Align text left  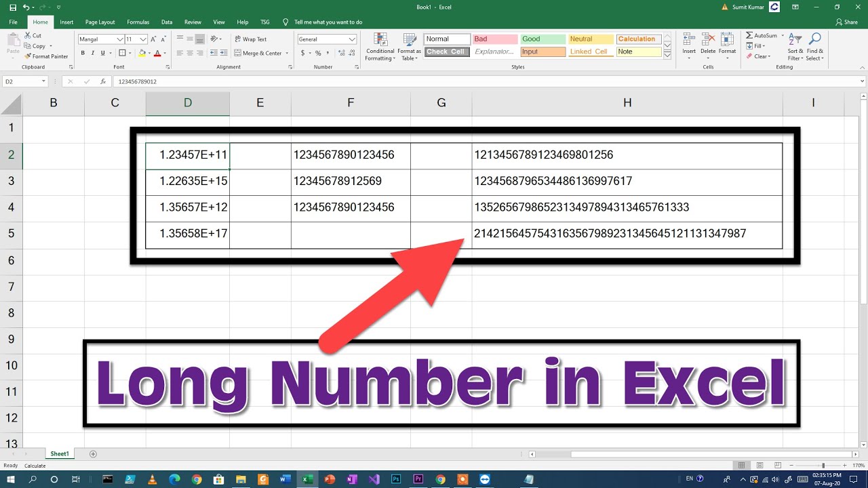coord(180,53)
